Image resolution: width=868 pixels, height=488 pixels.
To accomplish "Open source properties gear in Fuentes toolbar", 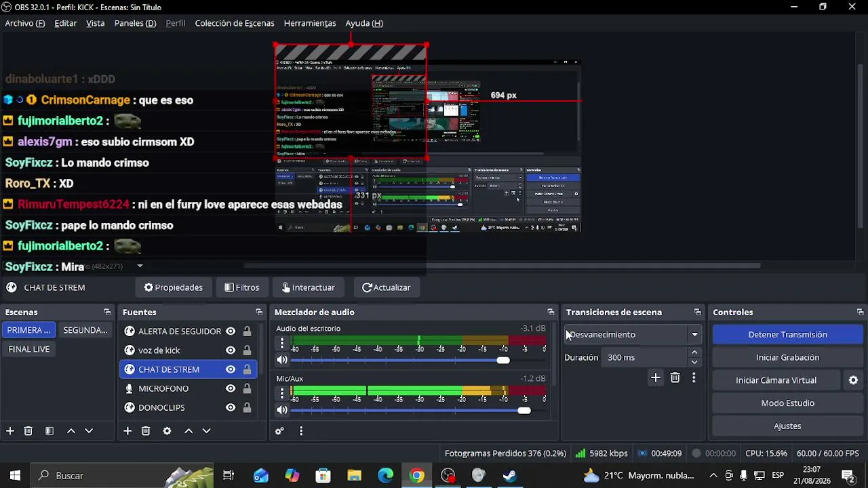I will tap(167, 431).
